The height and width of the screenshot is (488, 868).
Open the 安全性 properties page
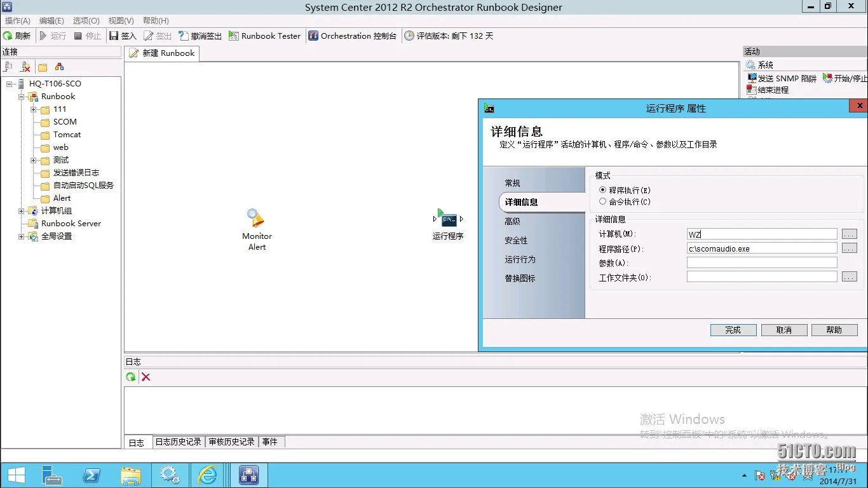tap(516, 240)
